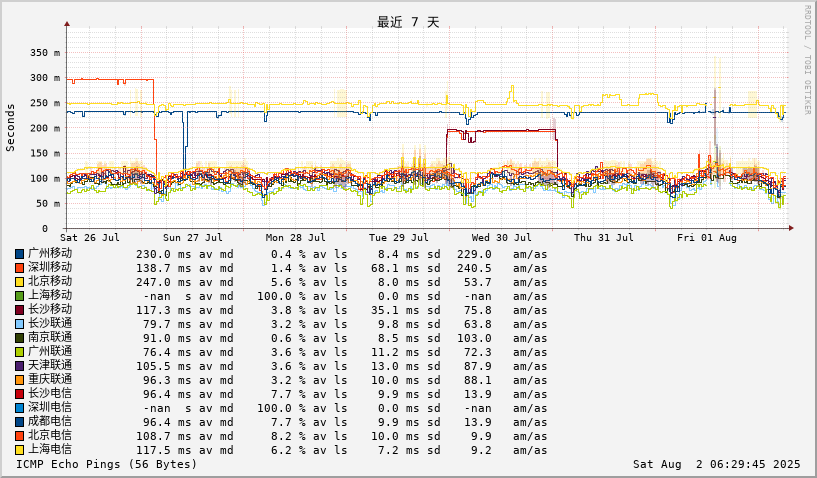817x478 pixels.
Task: Select the 广州联通 legend color box
Action: (19, 353)
